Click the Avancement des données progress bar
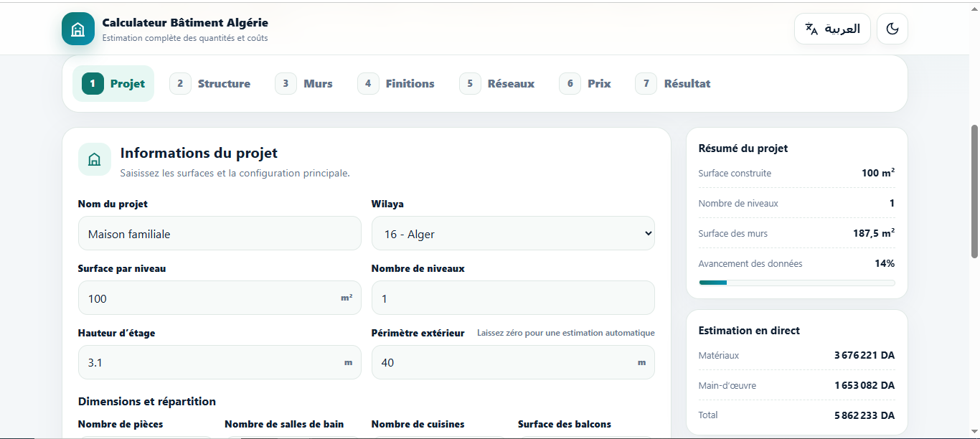This screenshot has height=439, width=980. point(796,283)
